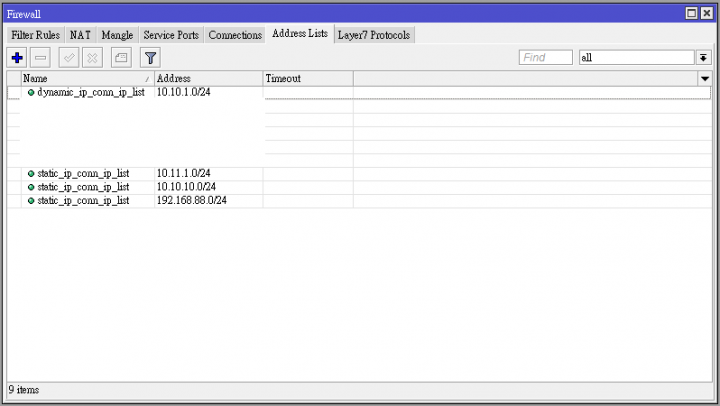Click the enable checkmark toolbar icon
Viewport: 720px width, 406px height.
coord(69,58)
